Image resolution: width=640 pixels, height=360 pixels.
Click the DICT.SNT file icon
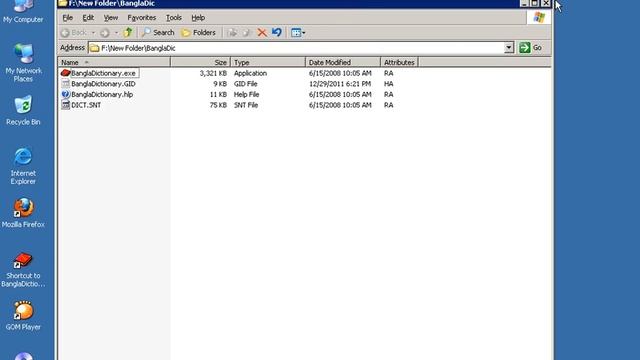tap(65, 105)
